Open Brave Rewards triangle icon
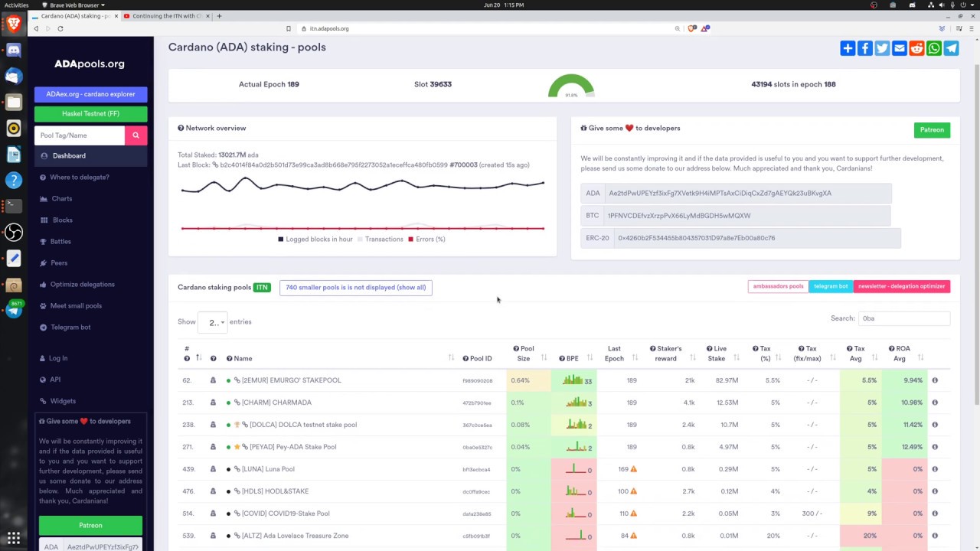 (705, 28)
